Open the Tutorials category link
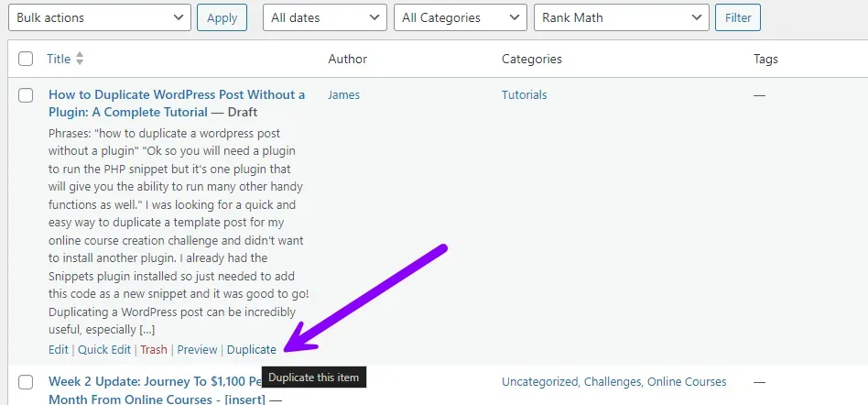Screen dimensions: 868x405 525,94
